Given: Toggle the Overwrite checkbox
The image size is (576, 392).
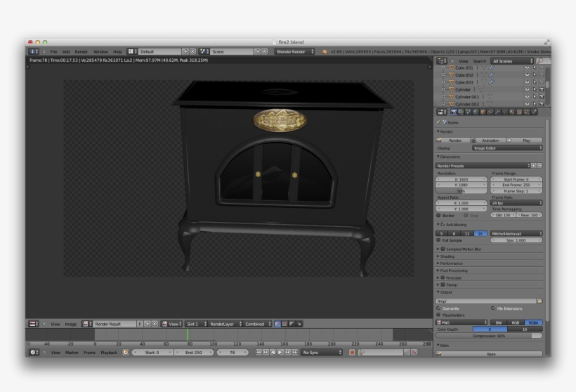Looking at the screenshot, I should [x=438, y=308].
